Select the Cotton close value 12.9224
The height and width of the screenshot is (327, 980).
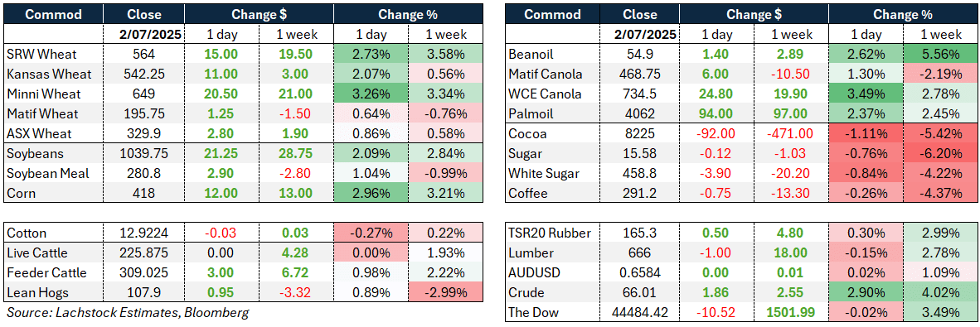[x=143, y=233]
